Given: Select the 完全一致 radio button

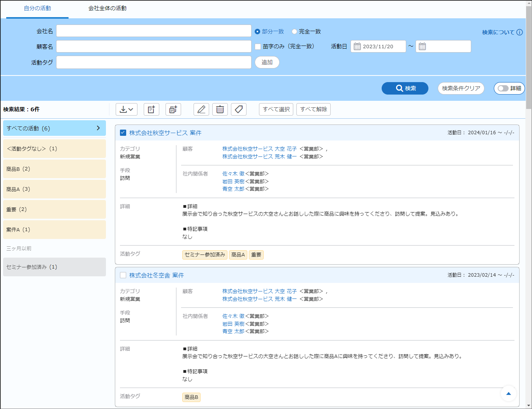Looking at the screenshot, I should tap(294, 32).
